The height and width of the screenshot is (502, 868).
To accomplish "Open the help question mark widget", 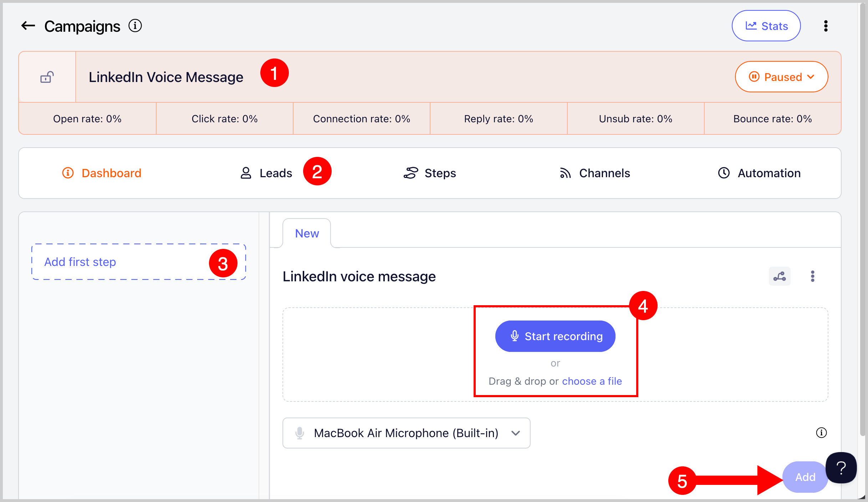I will click(841, 468).
